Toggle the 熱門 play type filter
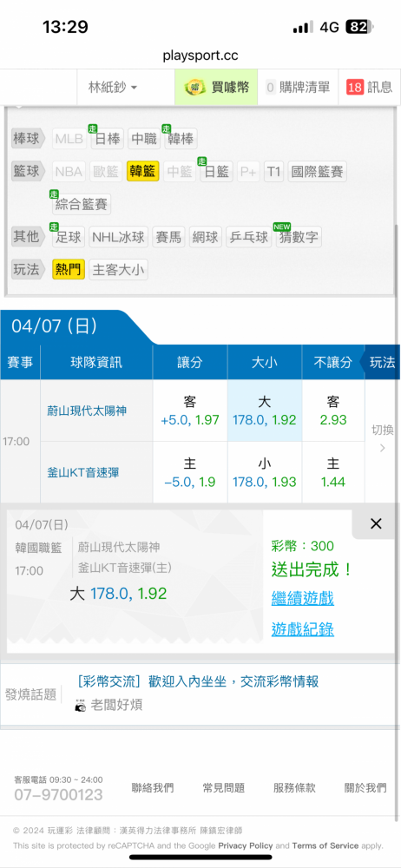Viewport: 401px width, 868px height. [x=69, y=270]
